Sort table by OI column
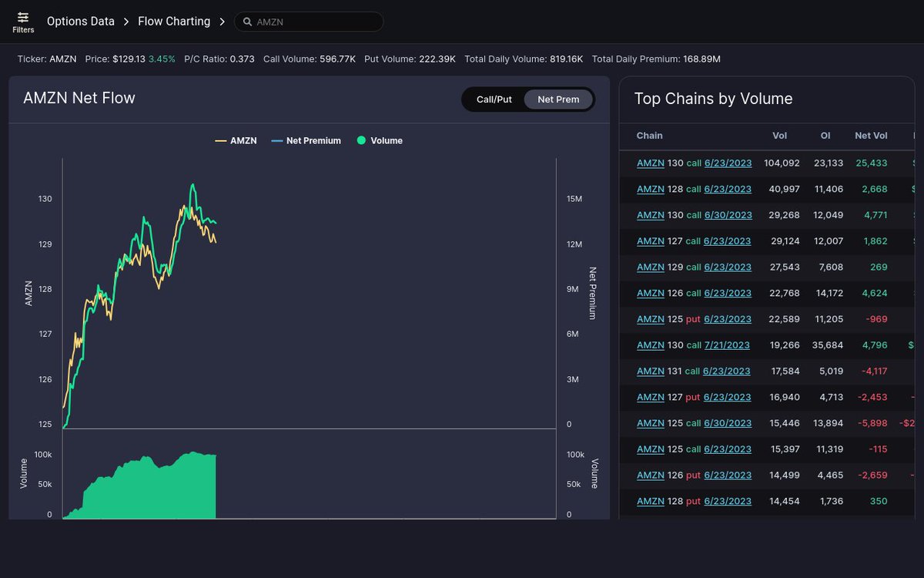924x578 pixels. click(x=825, y=136)
